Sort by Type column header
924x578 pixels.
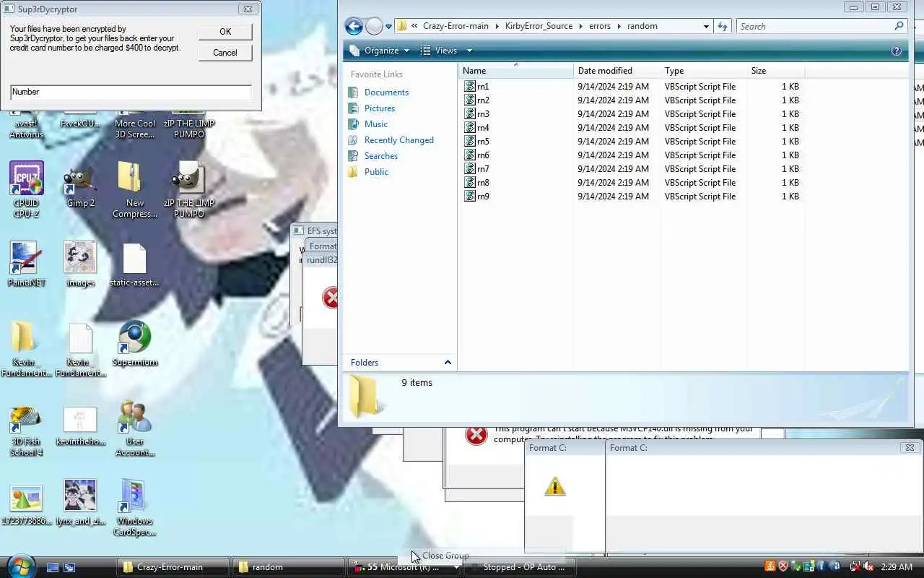(x=704, y=71)
